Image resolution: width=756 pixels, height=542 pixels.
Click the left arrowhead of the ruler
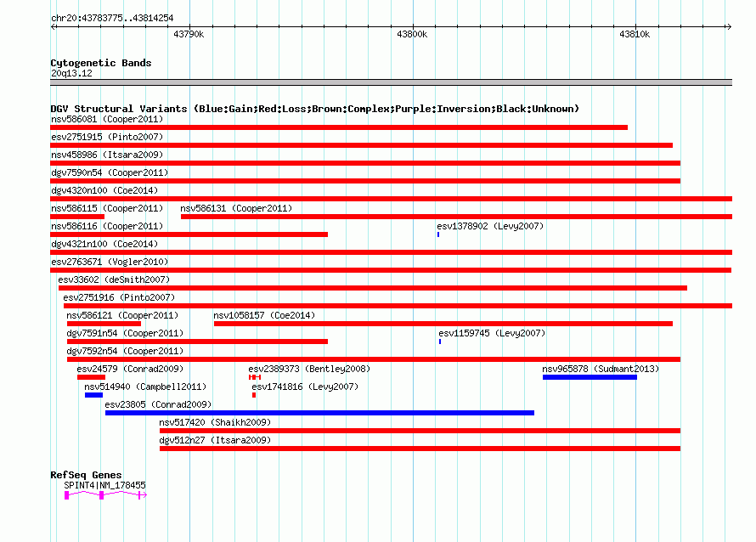[54, 27]
